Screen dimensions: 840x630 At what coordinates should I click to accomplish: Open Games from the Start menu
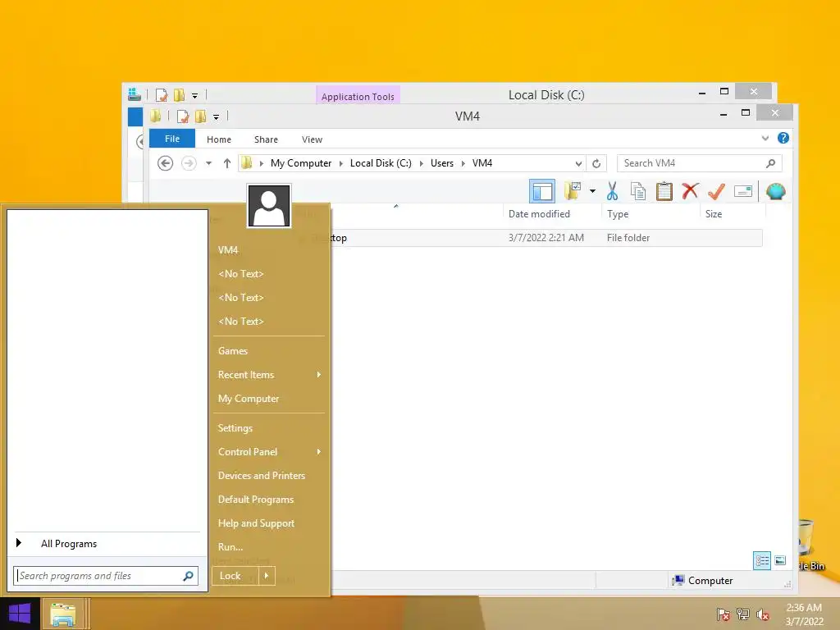pos(232,351)
